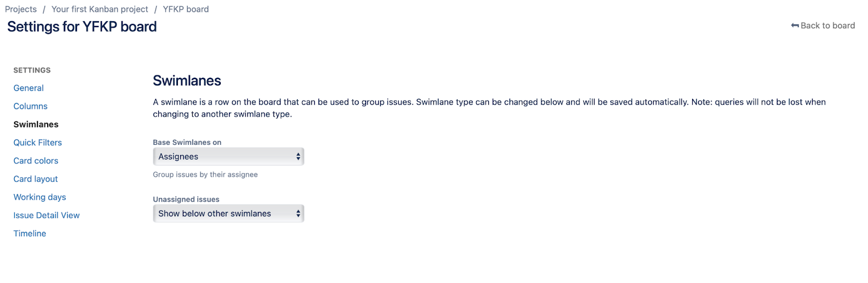Open Issue Detail View settings

[x=47, y=215]
